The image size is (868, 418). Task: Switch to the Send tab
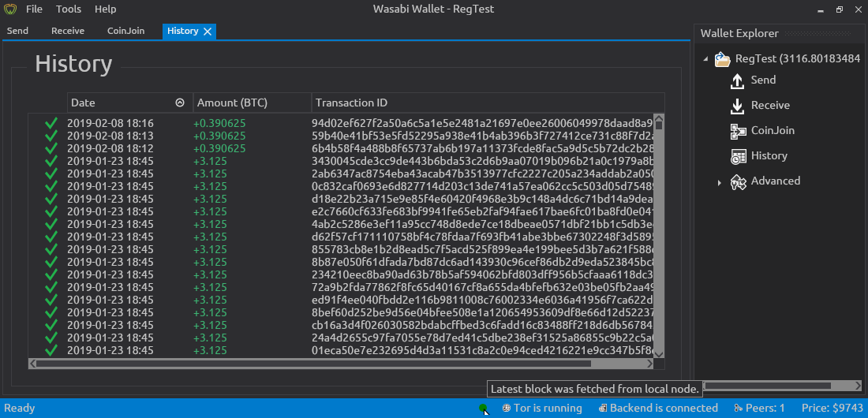pos(17,31)
